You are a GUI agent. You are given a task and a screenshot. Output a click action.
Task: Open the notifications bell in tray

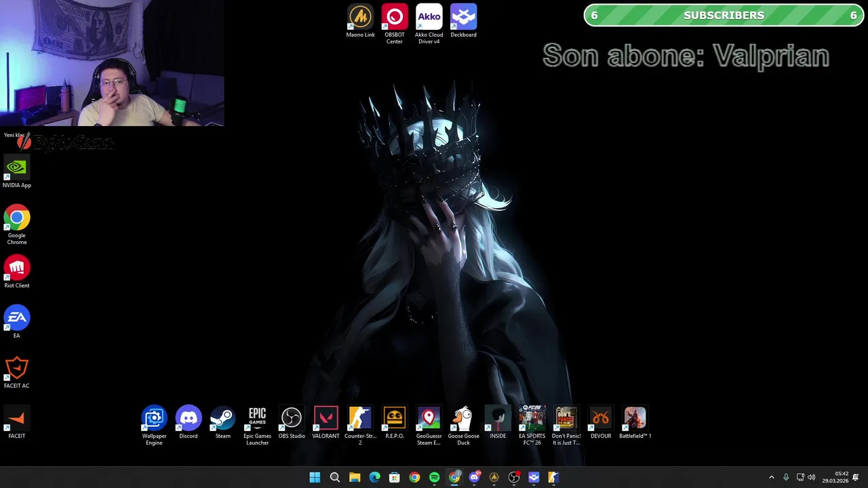[856, 477]
